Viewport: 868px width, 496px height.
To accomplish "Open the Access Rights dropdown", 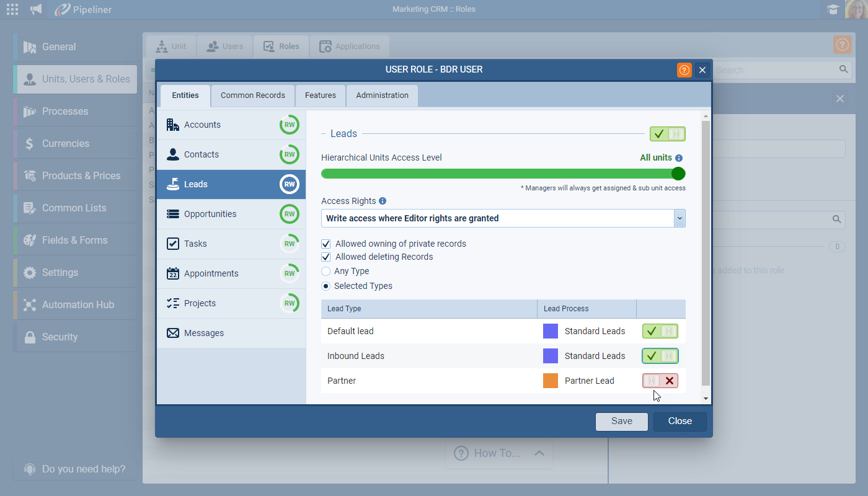I will [x=680, y=218].
